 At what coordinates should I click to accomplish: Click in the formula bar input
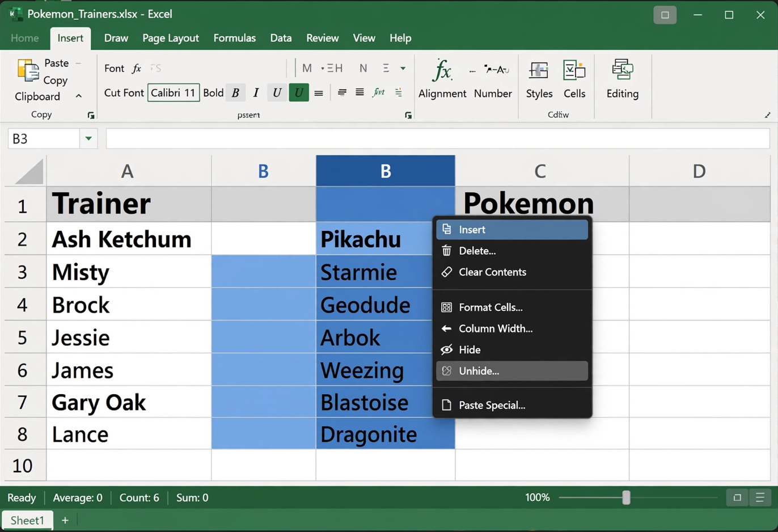coord(438,139)
